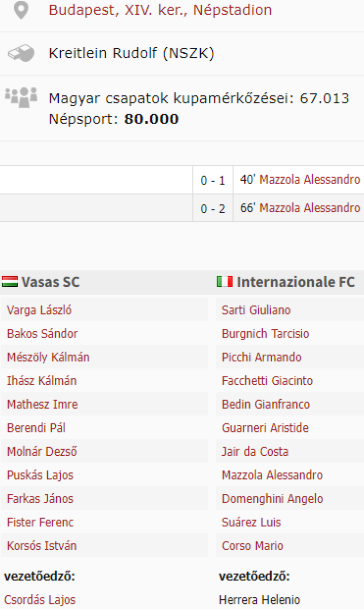Viewport: 364px width, 609px height.
Task: Open Puskás Lajos player profile
Action: pos(40,476)
